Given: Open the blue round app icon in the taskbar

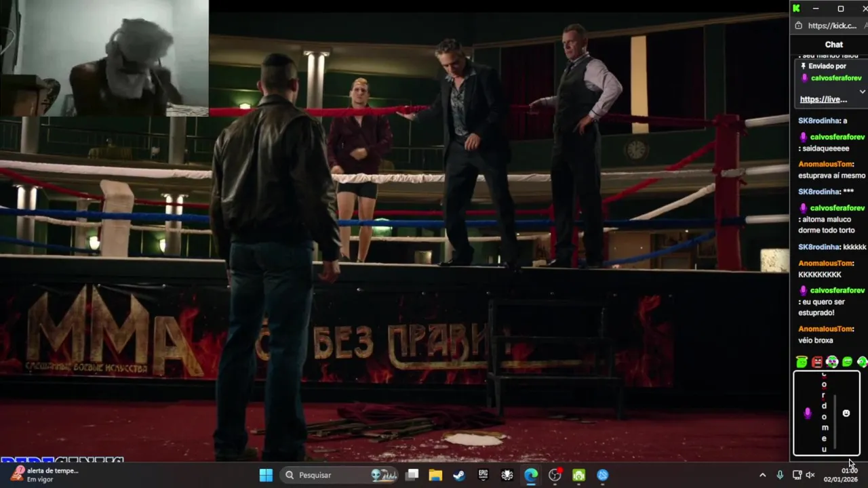Looking at the screenshot, I should [x=602, y=475].
